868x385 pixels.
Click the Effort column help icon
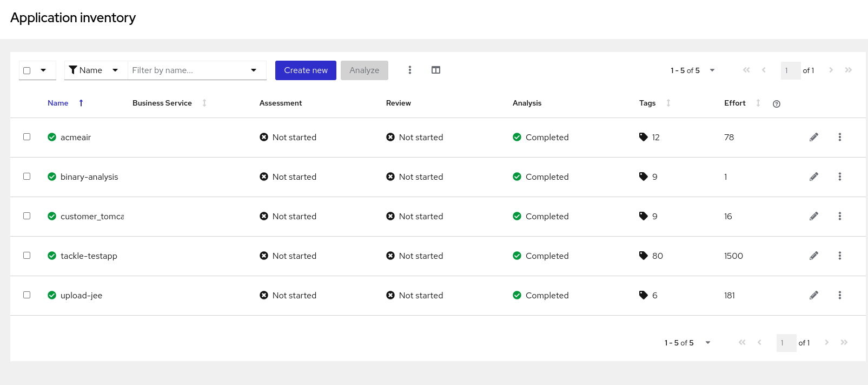776,104
